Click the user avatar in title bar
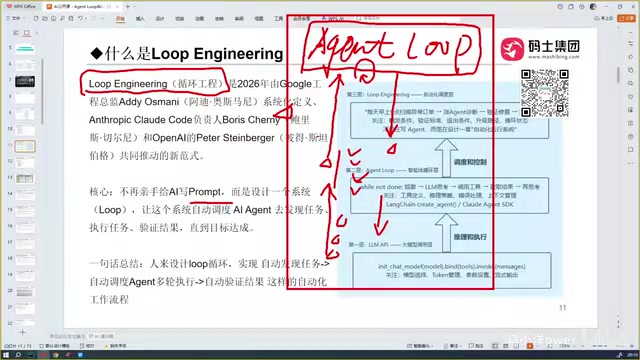The height and width of the screenshot is (360, 640). [593, 7]
